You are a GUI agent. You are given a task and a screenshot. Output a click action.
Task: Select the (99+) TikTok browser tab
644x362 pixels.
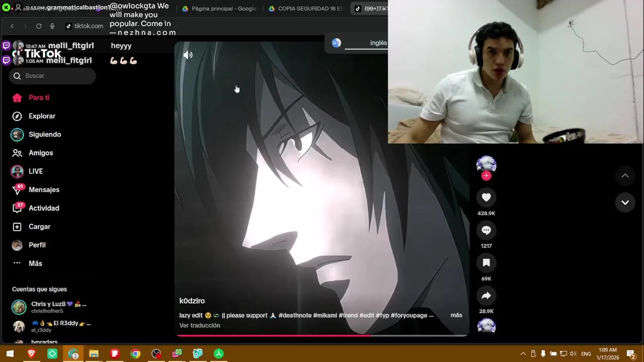370,9
